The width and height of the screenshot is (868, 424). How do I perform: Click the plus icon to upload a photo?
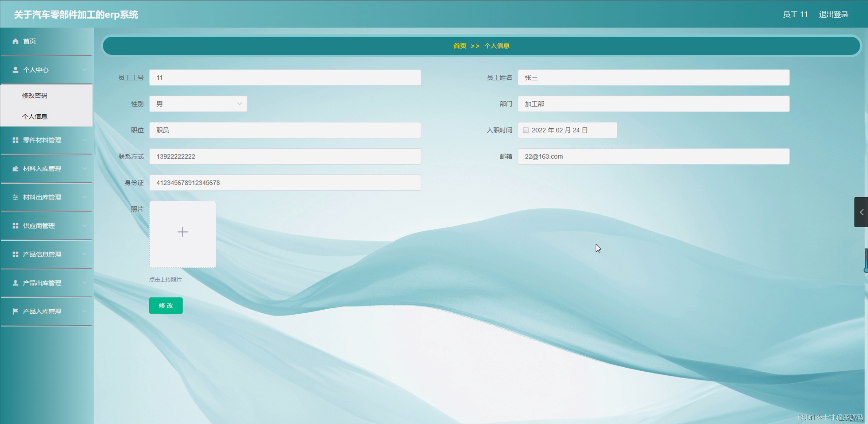coord(183,232)
